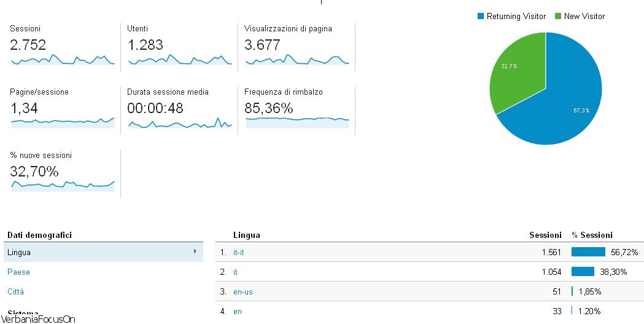The width and height of the screenshot is (644, 324).
Task: Switch to the Città dimension
Action: click(x=16, y=291)
